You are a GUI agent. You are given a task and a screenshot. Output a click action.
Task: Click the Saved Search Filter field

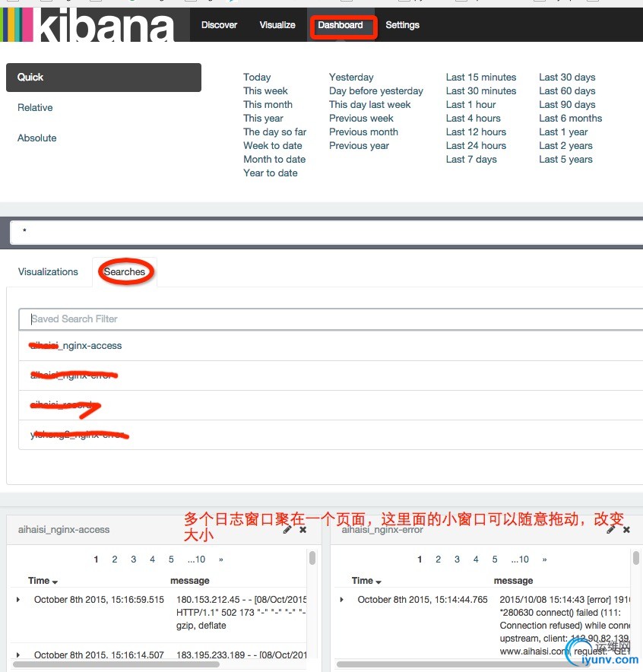[x=331, y=319]
